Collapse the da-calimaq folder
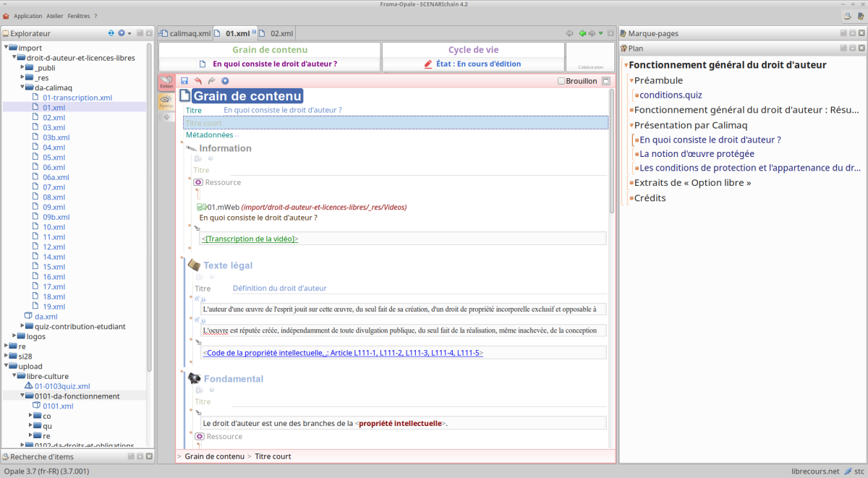This screenshot has height=478, width=868. pos(22,88)
